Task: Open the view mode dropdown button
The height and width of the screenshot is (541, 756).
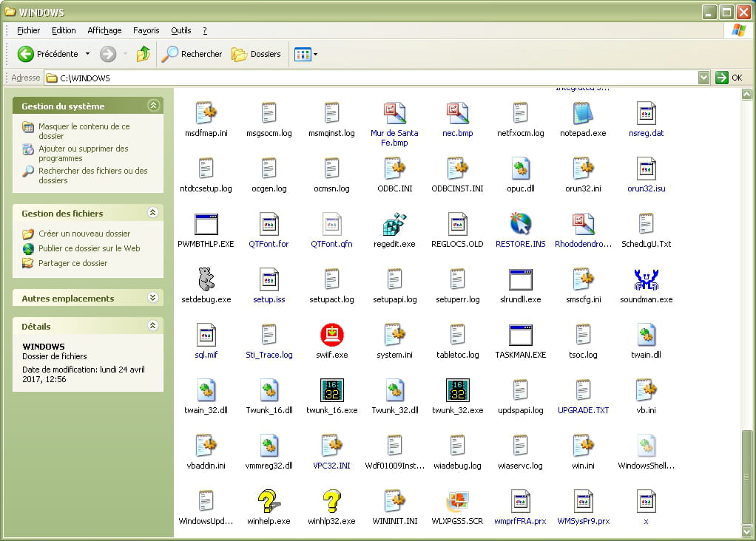Action: [x=306, y=54]
